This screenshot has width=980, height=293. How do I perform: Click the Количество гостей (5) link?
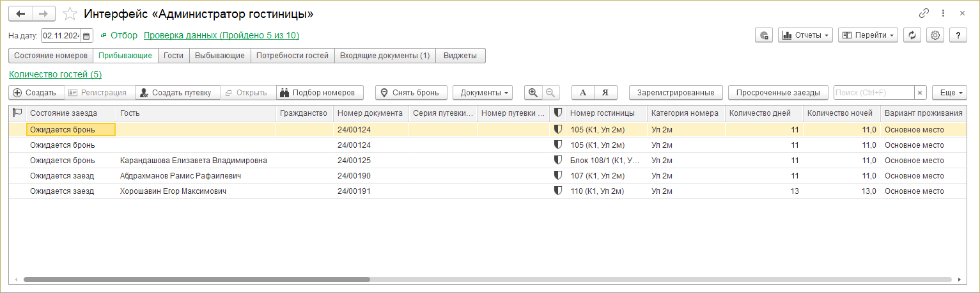click(x=56, y=74)
